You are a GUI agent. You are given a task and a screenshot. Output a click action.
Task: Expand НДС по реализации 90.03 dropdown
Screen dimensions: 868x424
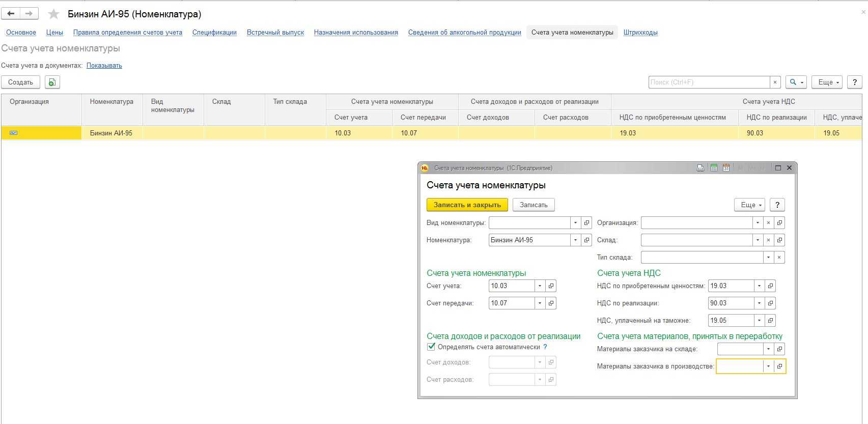pyautogui.click(x=759, y=303)
